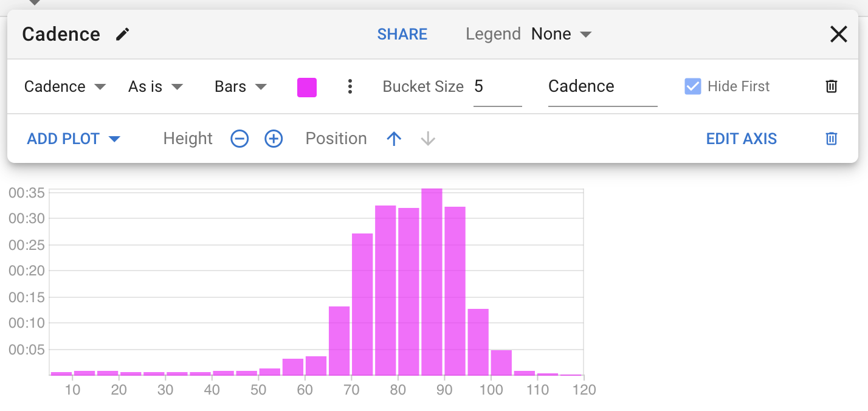The height and width of the screenshot is (411, 868).
Task: Decrease chart height with minus icon
Action: 239,139
